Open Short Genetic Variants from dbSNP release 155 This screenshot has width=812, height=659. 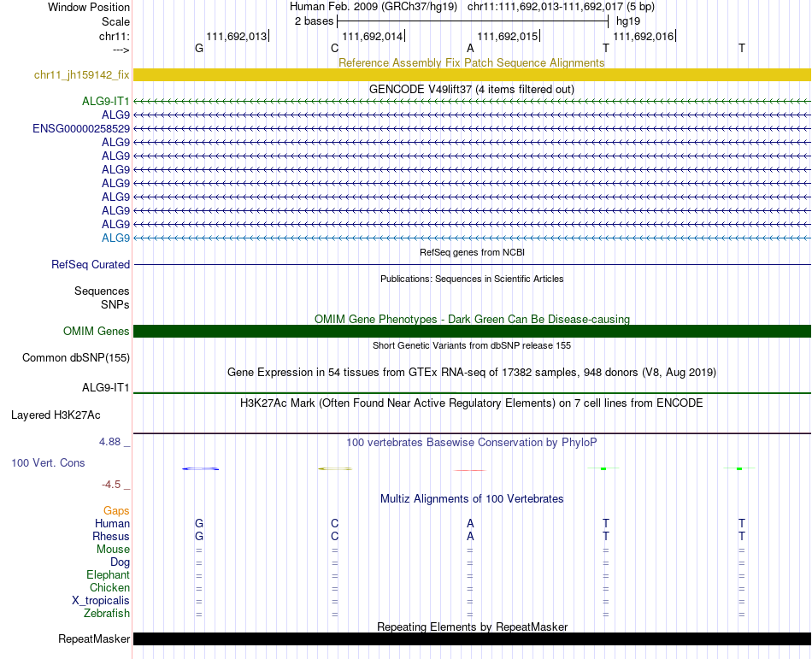coord(471,345)
